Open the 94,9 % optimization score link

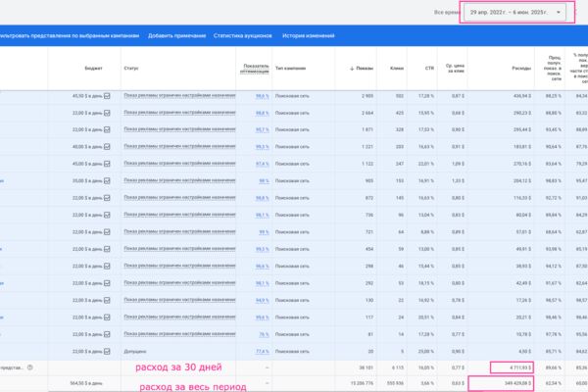coord(262,300)
